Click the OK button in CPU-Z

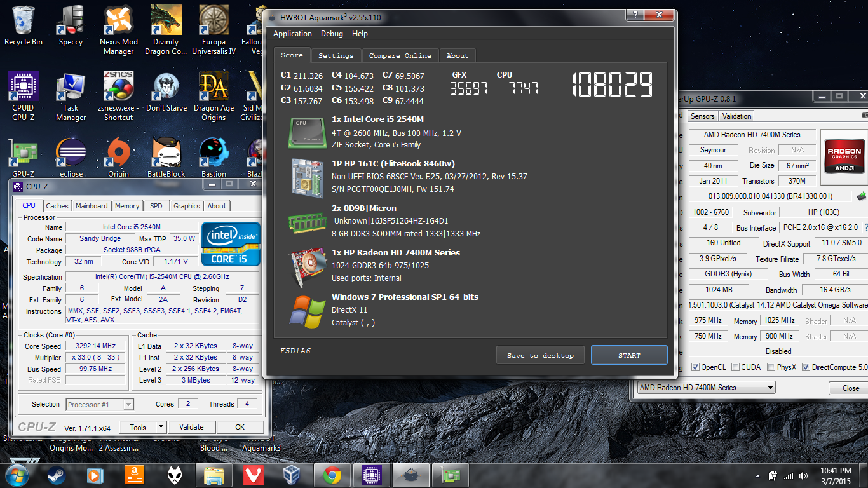240,428
